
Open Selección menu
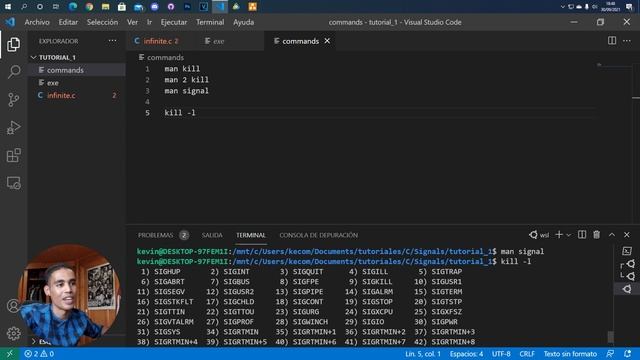[x=102, y=22]
